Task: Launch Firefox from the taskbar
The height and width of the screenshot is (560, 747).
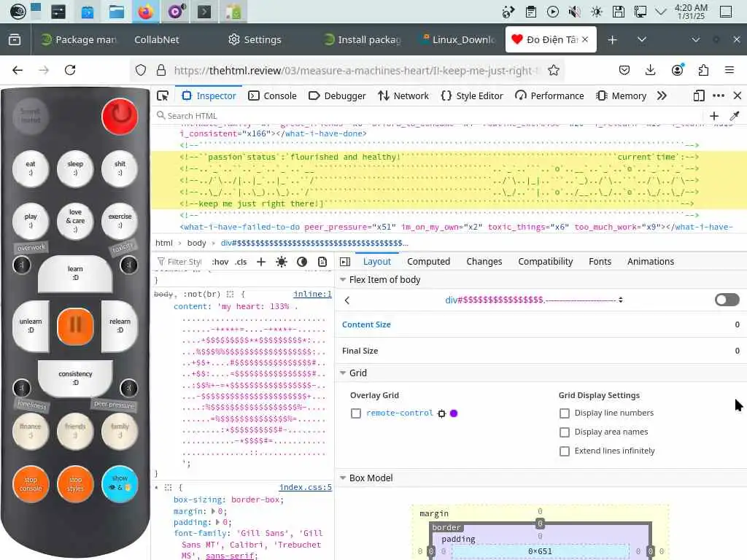Action: coord(146,12)
